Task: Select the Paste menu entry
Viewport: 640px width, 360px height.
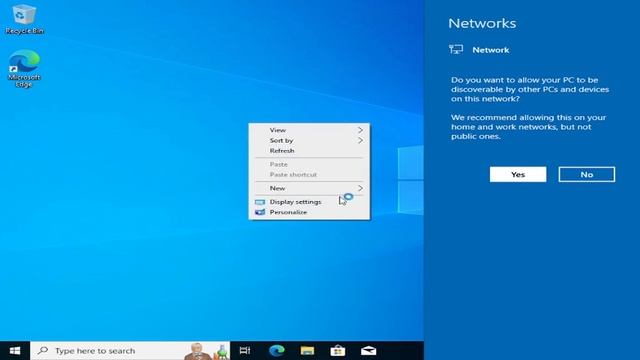Action: pos(309,164)
